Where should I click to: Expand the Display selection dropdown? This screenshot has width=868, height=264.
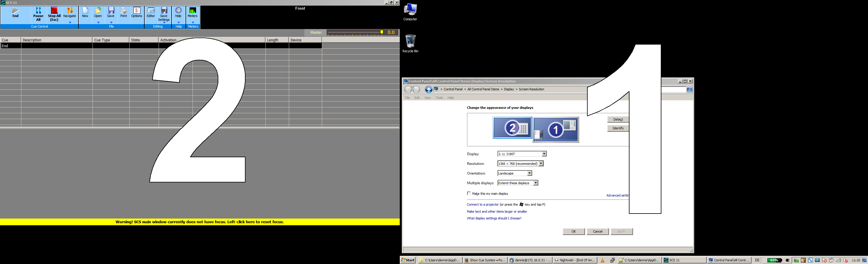[544, 154]
